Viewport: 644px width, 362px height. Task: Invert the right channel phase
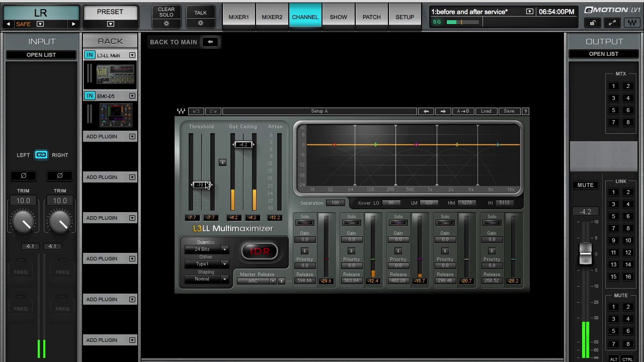pos(59,175)
